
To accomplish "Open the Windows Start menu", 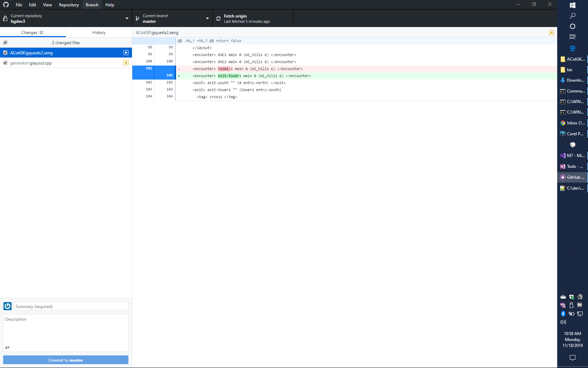I will (x=573, y=5).
